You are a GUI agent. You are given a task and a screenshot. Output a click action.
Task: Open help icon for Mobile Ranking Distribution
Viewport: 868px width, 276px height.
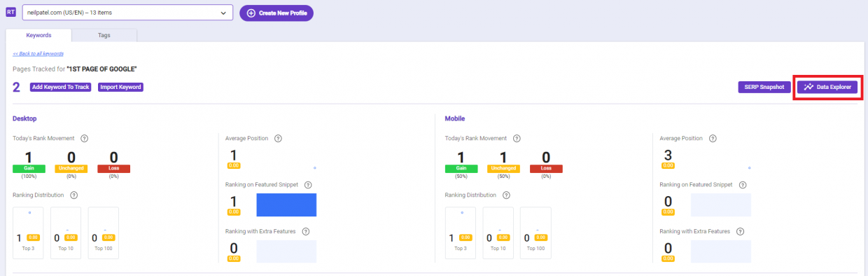(x=506, y=195)
